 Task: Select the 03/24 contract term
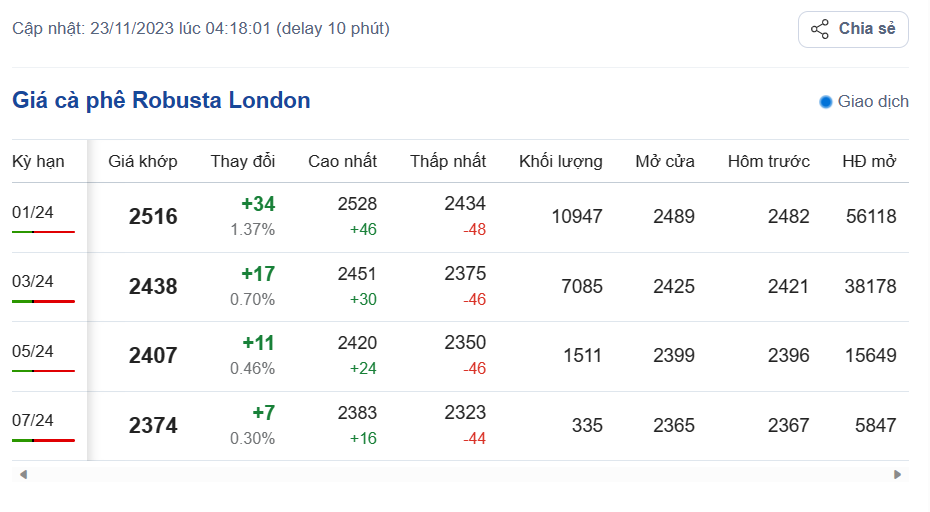coord(33,281)
